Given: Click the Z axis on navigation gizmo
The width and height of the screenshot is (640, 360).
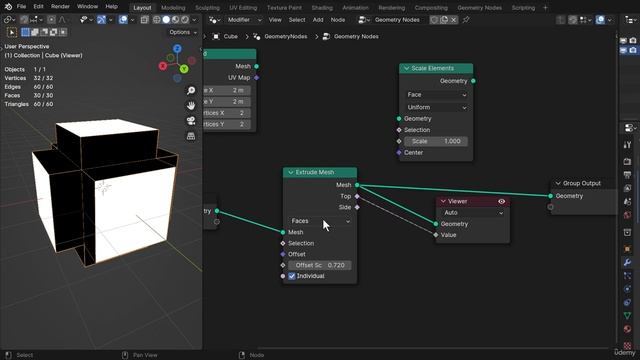Looking at the screenshot, I should pyautogui.click(x=177, y=49).
